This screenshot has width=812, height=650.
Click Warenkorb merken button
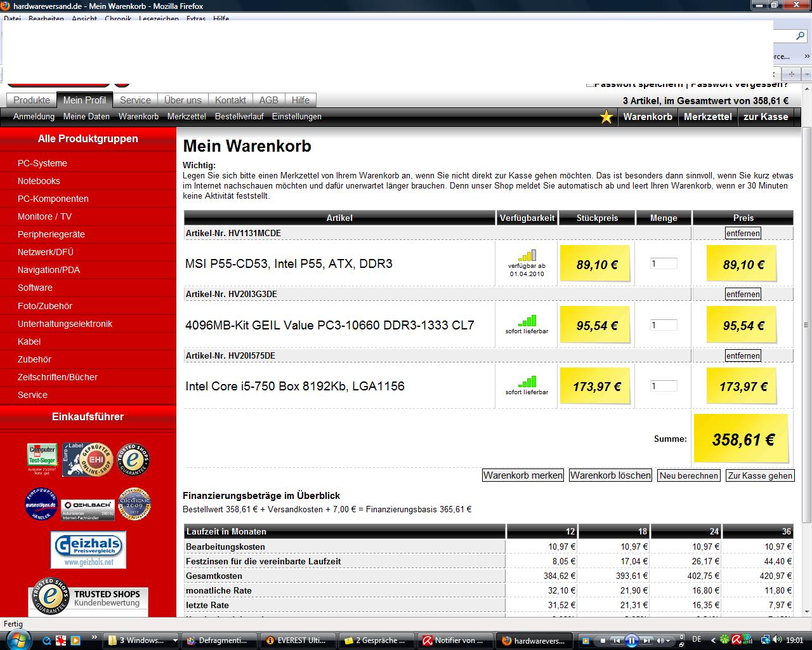click(x=523, y=475)
